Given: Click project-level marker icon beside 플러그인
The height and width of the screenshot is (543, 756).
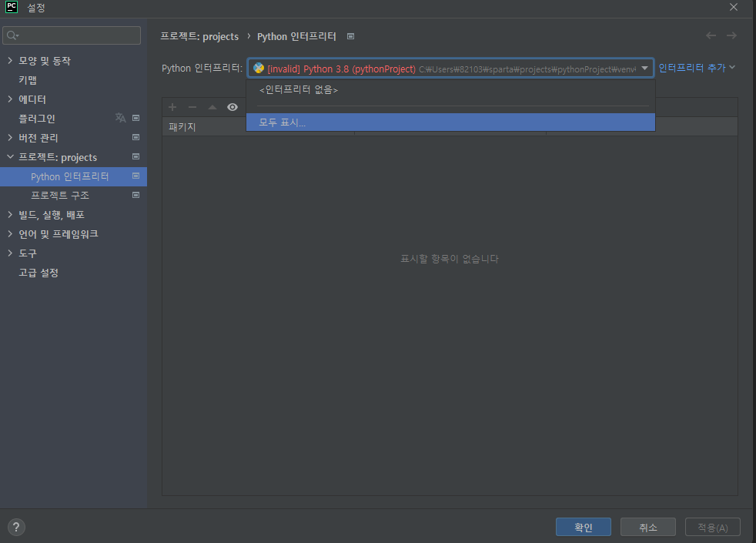Looking at the screenshot, I should click(136, 118).
